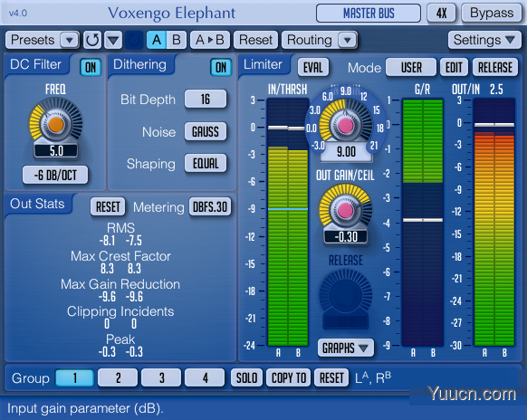The image size is (527, 420).
Task: Open the GRAPHS dropdown
Action: click(x=346, y=348)
